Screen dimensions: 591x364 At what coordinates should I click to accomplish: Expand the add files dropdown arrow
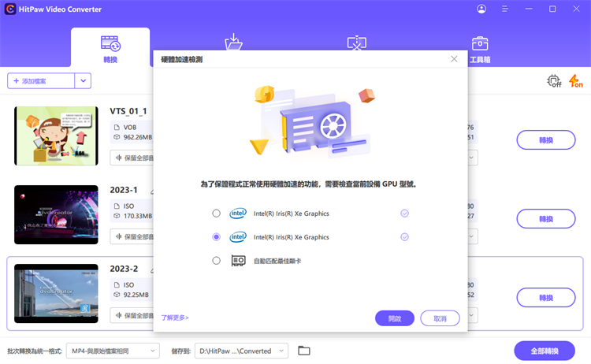click(83, 81)
